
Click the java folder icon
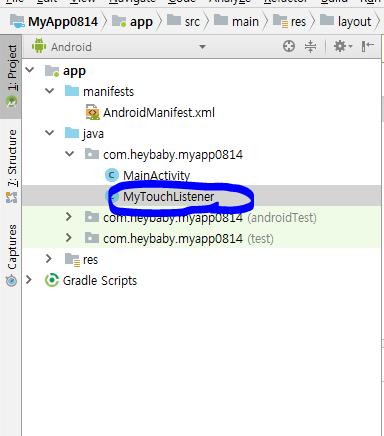tap(72, 133)
